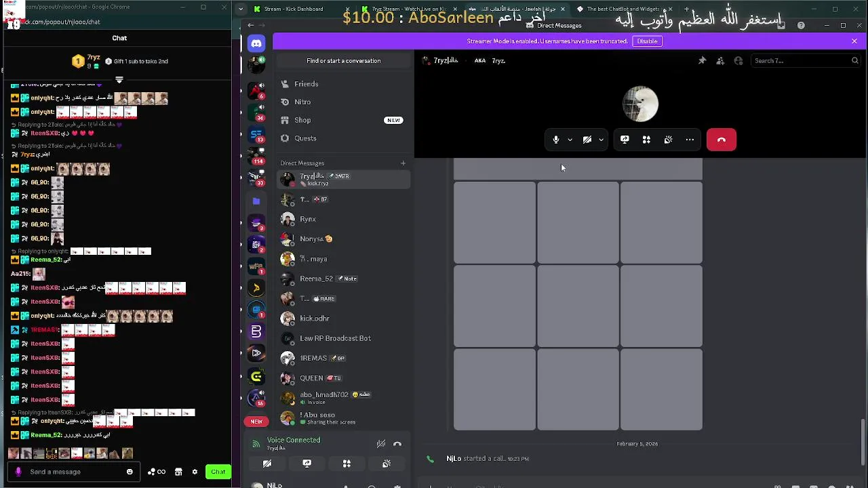Screen dimensions: 868x488
Task: Open Discord home direct messages icon
Action: (256, 43)
